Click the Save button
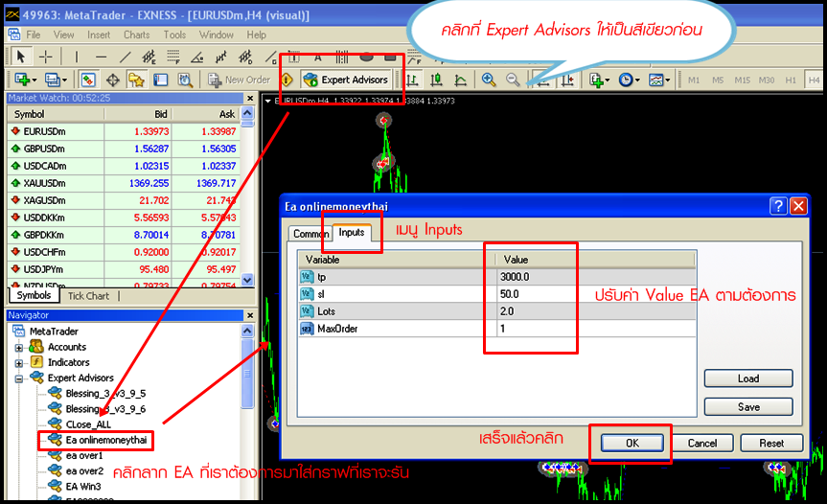Screen dimensions: 827x504 tap(748, 407)
